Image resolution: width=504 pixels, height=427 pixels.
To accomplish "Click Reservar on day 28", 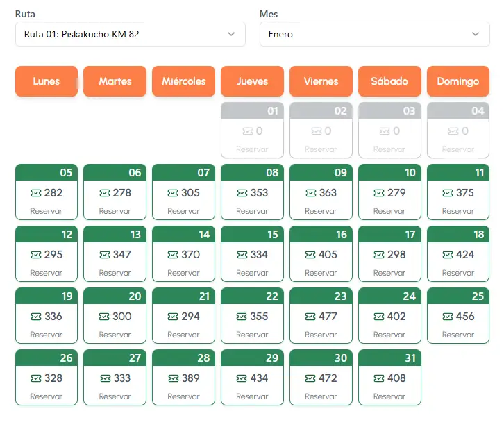I will pyautogui.click(x=183, y=396).
